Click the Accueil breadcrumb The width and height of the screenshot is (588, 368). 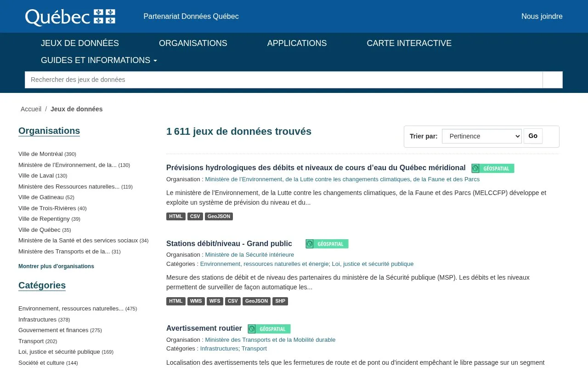tap(31, 109)
